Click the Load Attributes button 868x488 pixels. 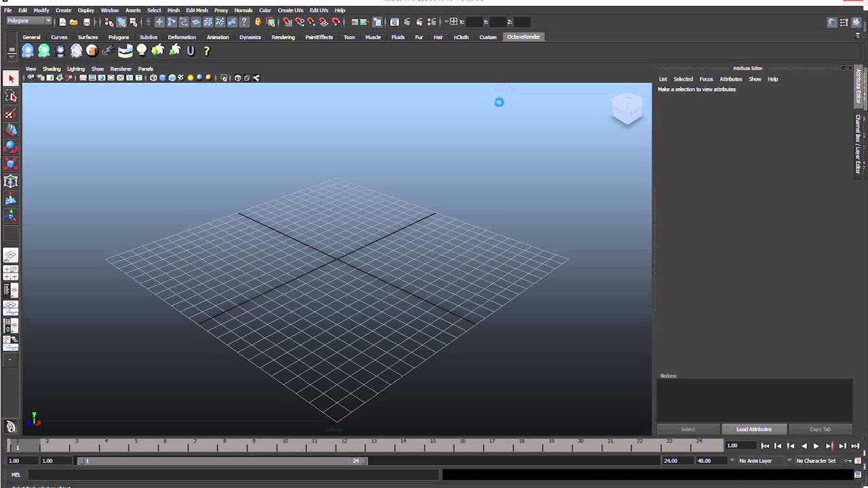point(754,429)
